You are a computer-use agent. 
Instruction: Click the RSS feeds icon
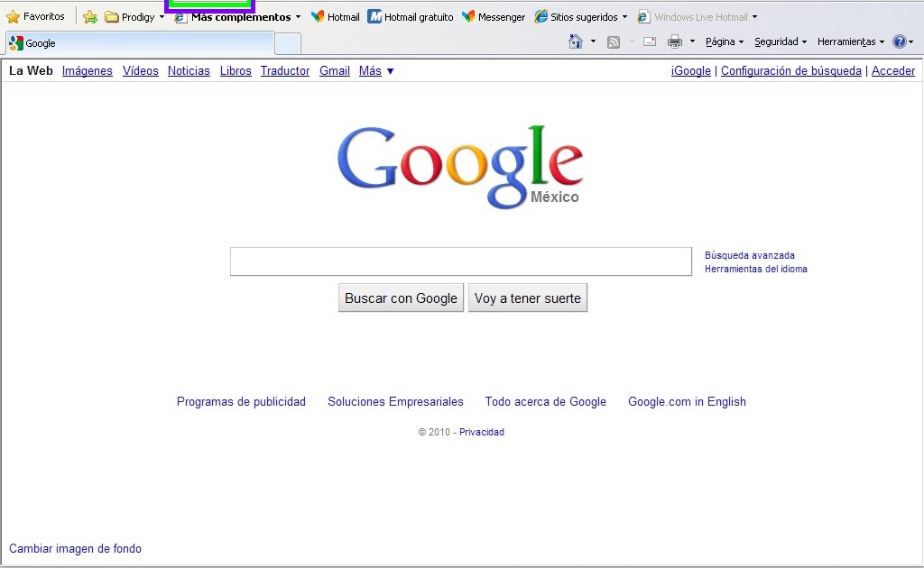coord(614,41)
